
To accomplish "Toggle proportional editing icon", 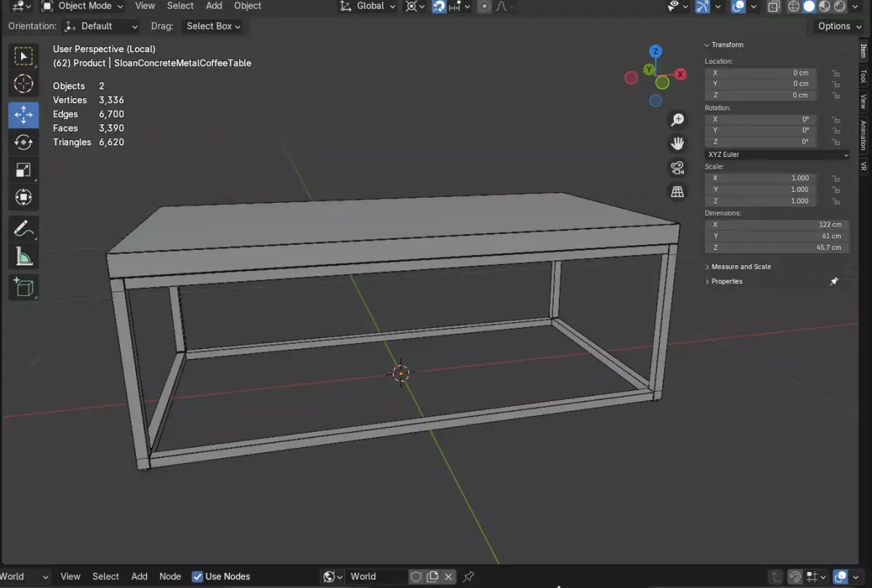I will 485,6.
